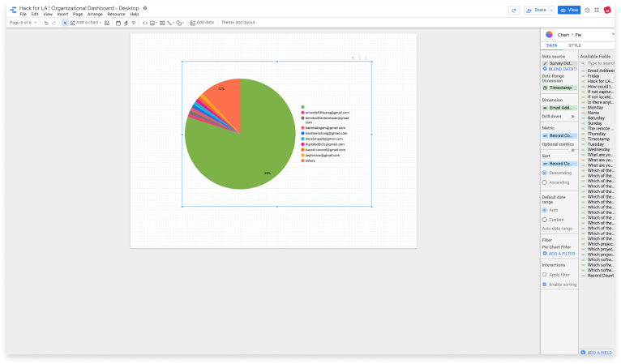Click the undo arrow in the toolbar
The width and height of the screenshot is (621, 364).
45,23
